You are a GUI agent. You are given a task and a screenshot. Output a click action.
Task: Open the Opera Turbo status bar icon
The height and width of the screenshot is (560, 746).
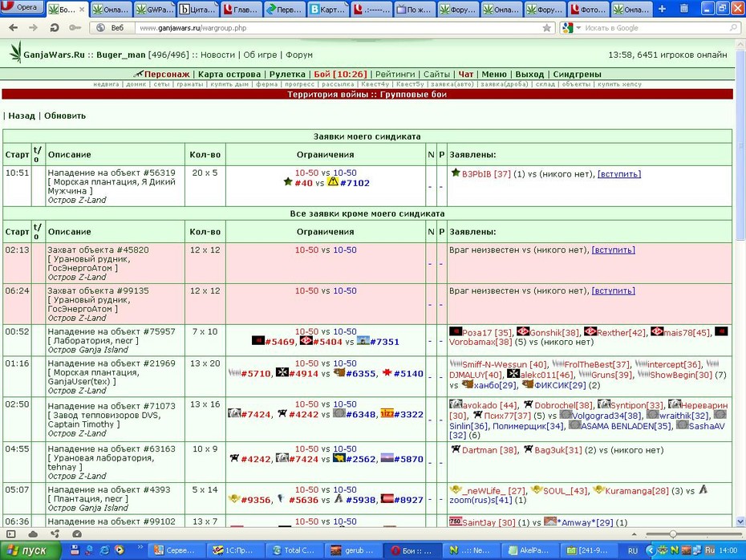(x=76, y=534)
